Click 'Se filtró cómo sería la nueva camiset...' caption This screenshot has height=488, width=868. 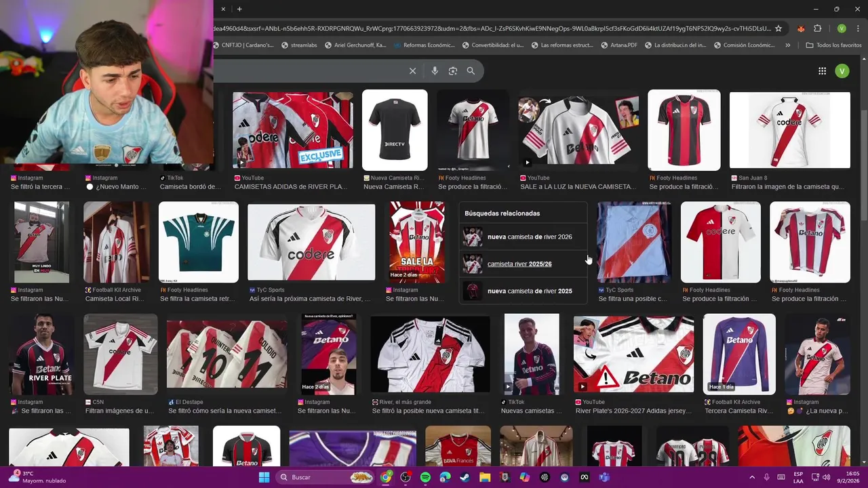coord(225,411)
